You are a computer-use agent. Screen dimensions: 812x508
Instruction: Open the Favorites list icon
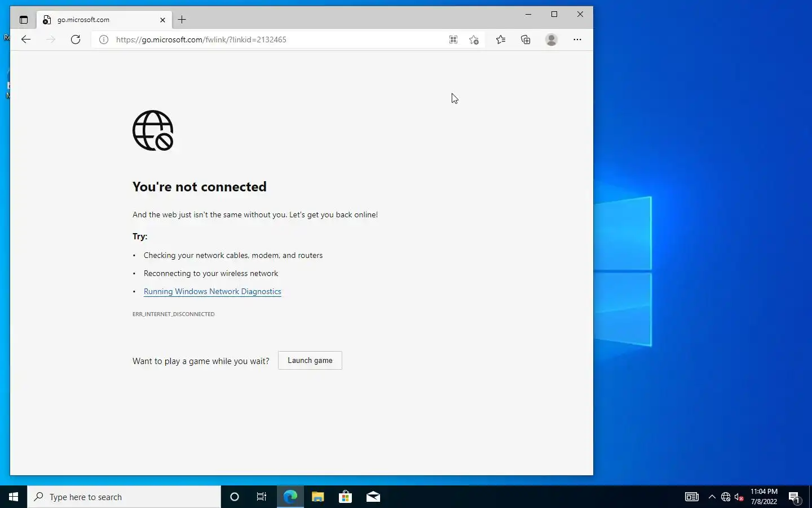click(501, 40)
